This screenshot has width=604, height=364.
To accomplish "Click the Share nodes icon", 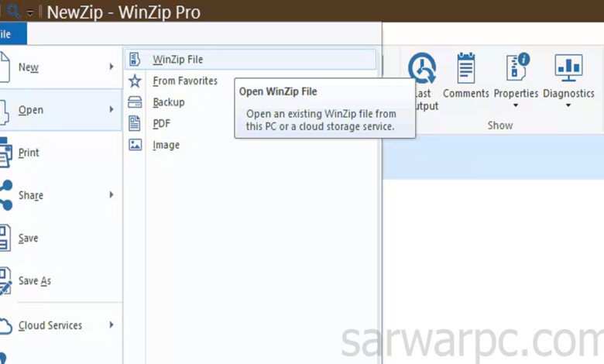I will tap(5, 195).
